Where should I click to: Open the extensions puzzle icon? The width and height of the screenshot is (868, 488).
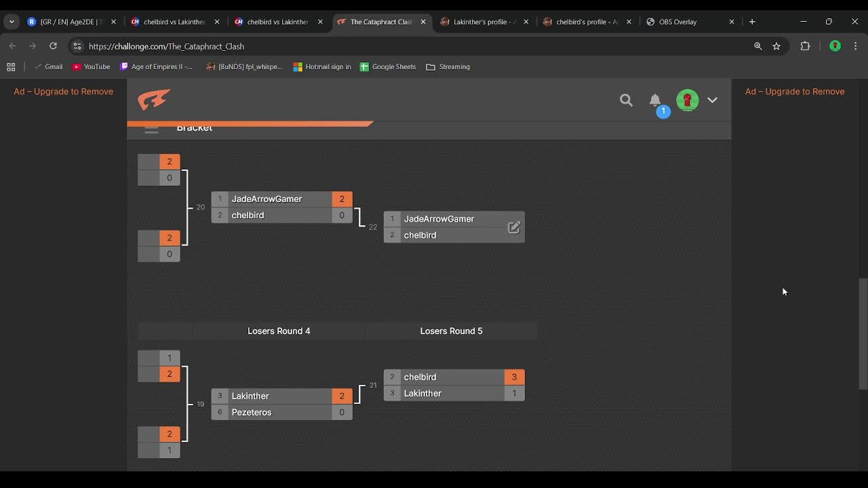(806, 46)
